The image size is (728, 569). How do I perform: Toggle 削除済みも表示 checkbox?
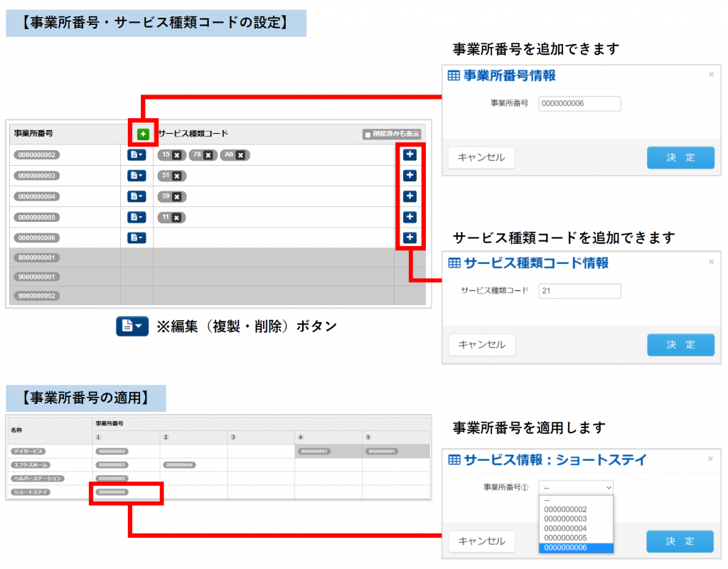[368, 134]
